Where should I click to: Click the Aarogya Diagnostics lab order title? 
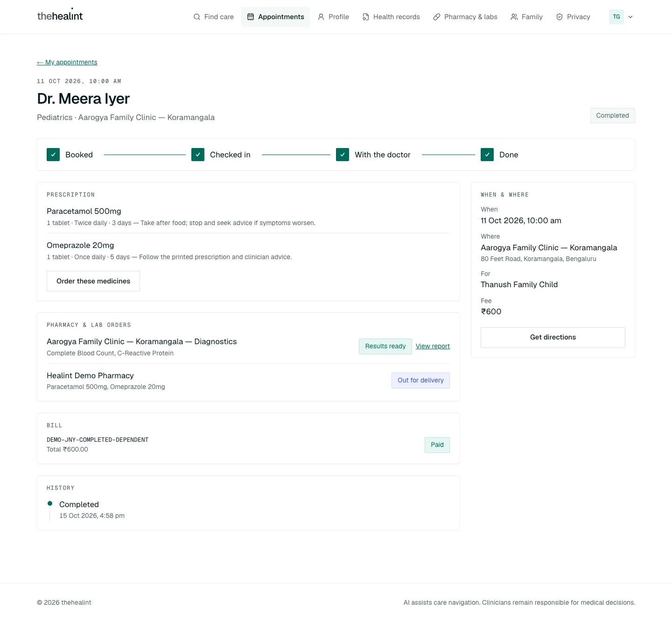(142, 342)
